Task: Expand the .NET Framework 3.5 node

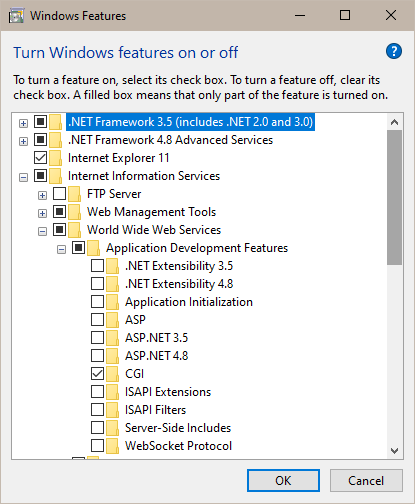Action: coord(23,124)
